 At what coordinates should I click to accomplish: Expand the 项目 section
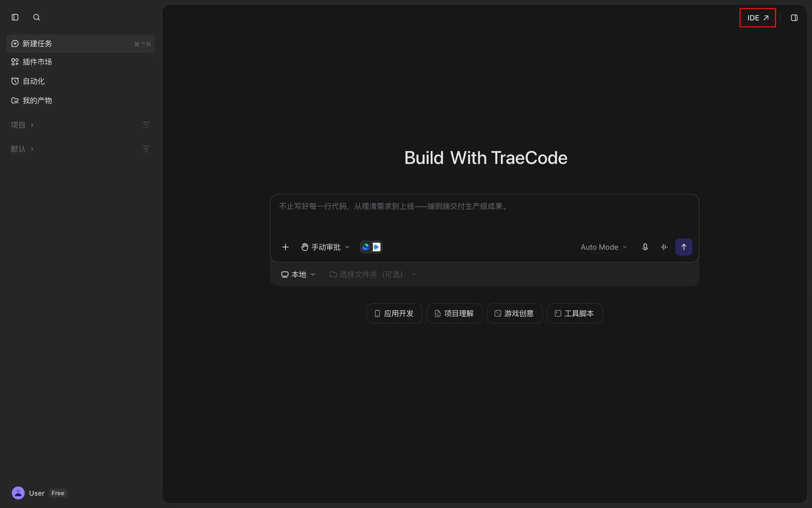(22, 125)
